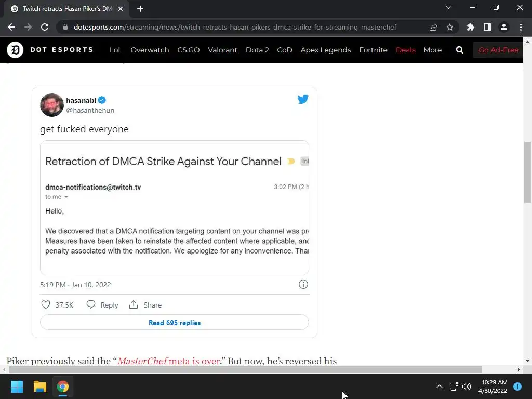Click the address bar URL
The image size is (532, 399).
tap(235, 27)
